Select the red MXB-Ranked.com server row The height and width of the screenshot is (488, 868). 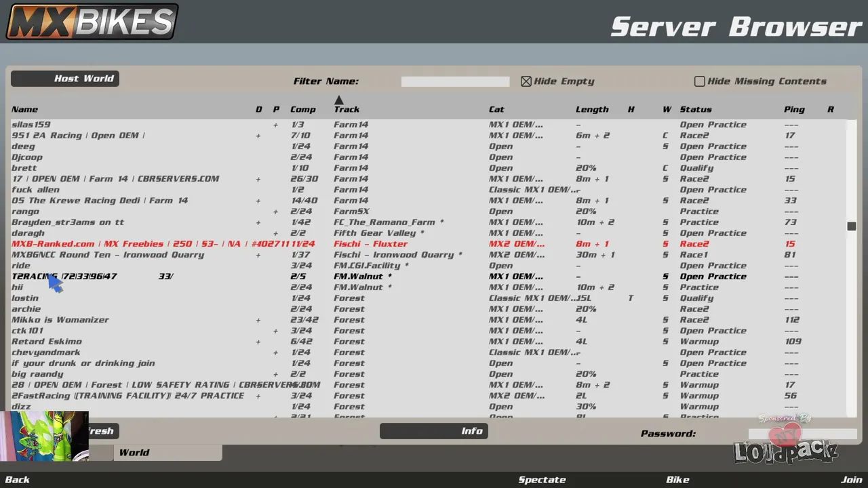[x=429, y=244]
